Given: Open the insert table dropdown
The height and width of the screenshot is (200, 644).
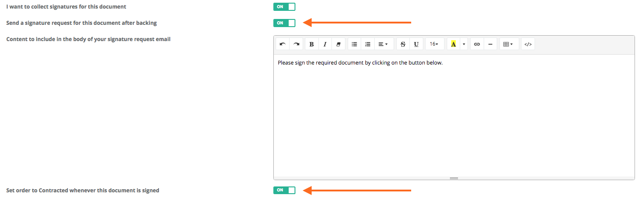Looking at the screenshot, I should pyautogui.click(x=509, y=44).
